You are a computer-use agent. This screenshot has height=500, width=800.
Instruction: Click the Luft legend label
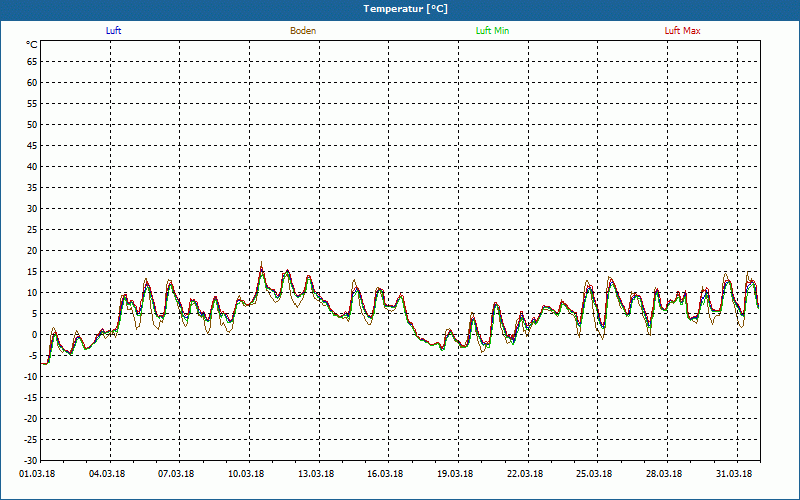pyautogui.click(x=113, y=31)
